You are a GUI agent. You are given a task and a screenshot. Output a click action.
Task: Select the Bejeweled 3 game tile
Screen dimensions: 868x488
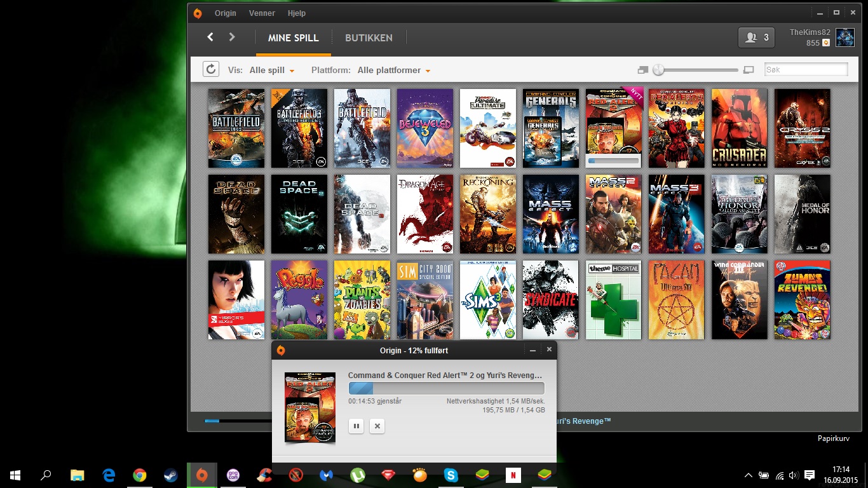425,128
